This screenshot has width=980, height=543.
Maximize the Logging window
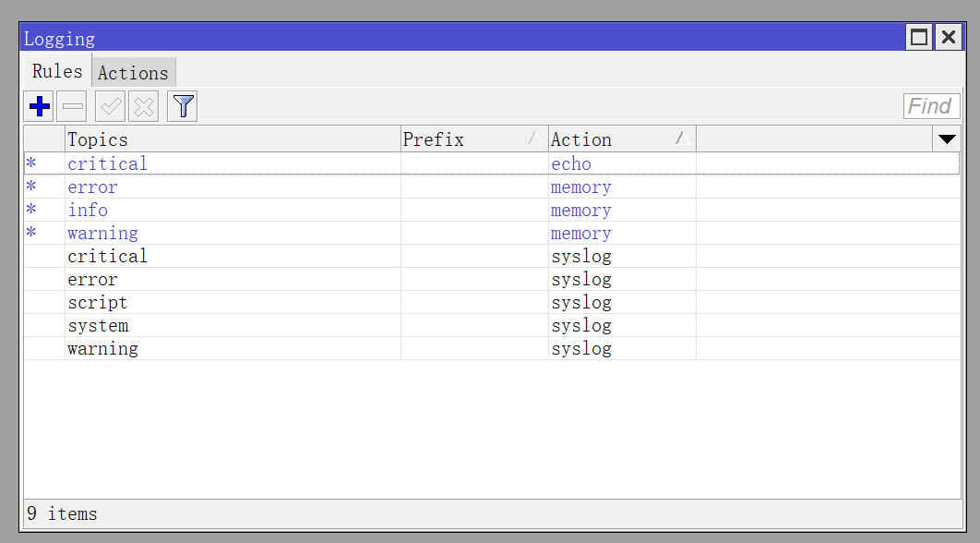click(919, 38)
